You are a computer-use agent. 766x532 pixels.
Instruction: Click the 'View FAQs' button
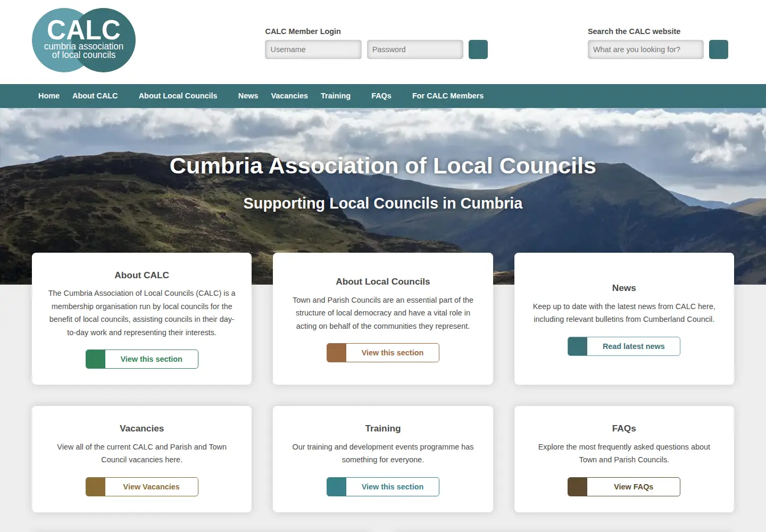[x=624, y=487]
